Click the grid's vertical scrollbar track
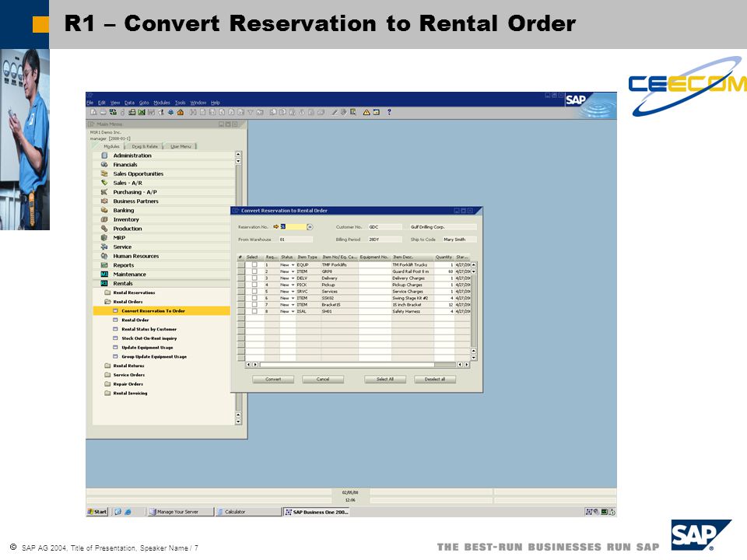 (474, 311)
